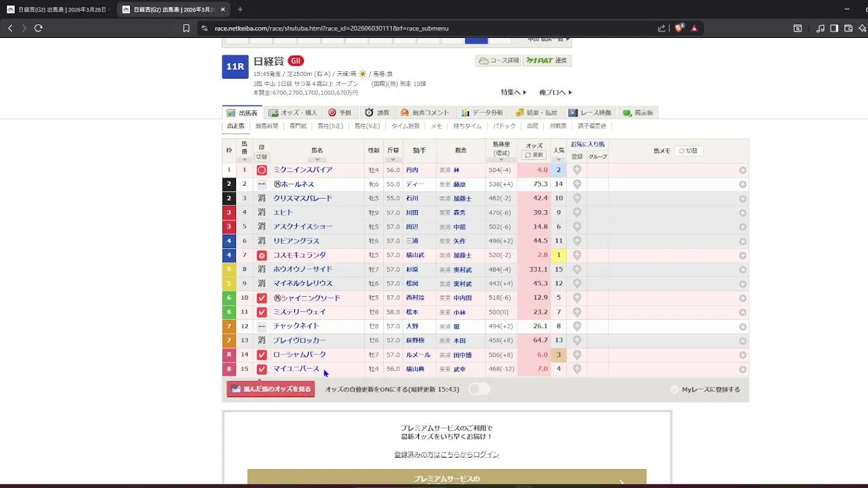Open horse memo plus icon for ホールネス row

pos(743,184)
